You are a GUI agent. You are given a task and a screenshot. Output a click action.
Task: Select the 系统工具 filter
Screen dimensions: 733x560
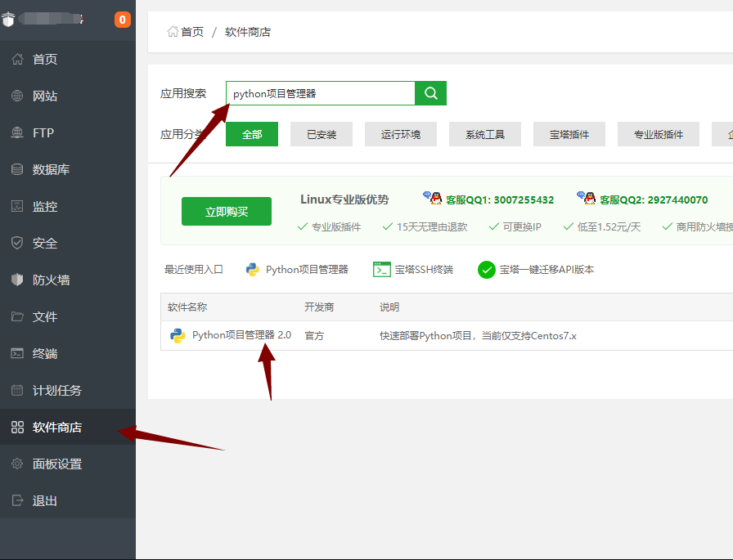pyautogui.click(x=484, y=135)
